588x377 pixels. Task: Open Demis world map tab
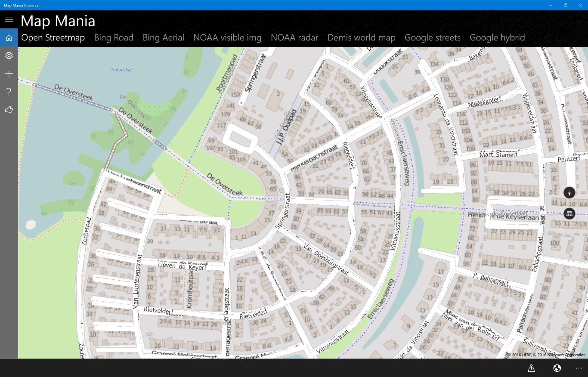pyautogui.click(x=361, y=37)
